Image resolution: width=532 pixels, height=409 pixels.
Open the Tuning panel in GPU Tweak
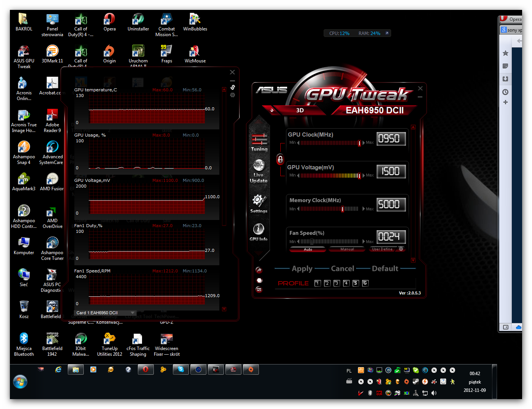[259, 142]
